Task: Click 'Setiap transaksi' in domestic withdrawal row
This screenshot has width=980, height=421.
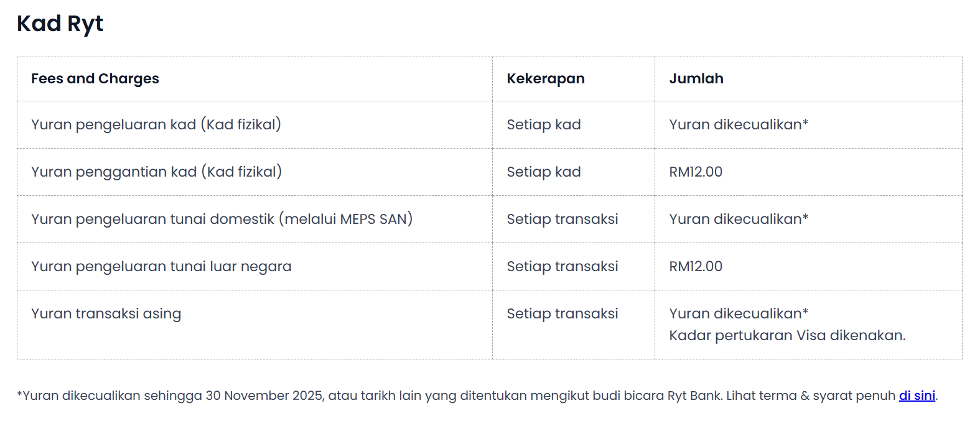Action: [x=562, y=219]
